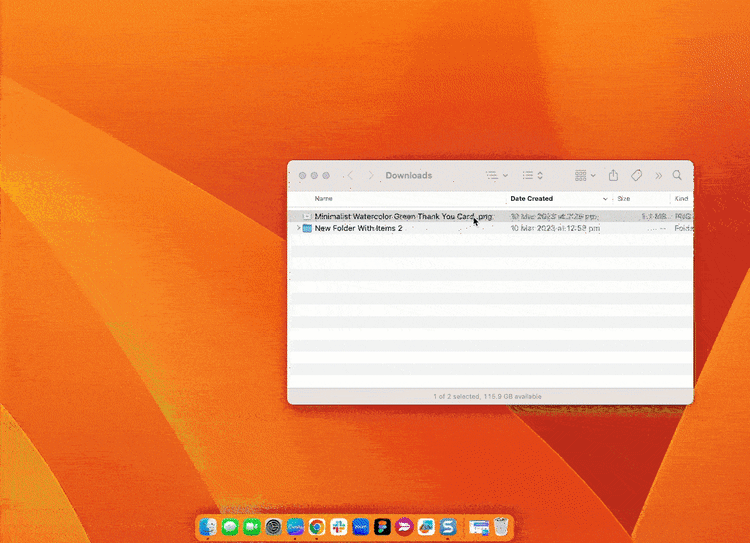Image resolution: width=750 pixels, height=543 pixels.
Task: Sort by the Size column header
Action: 623,199
